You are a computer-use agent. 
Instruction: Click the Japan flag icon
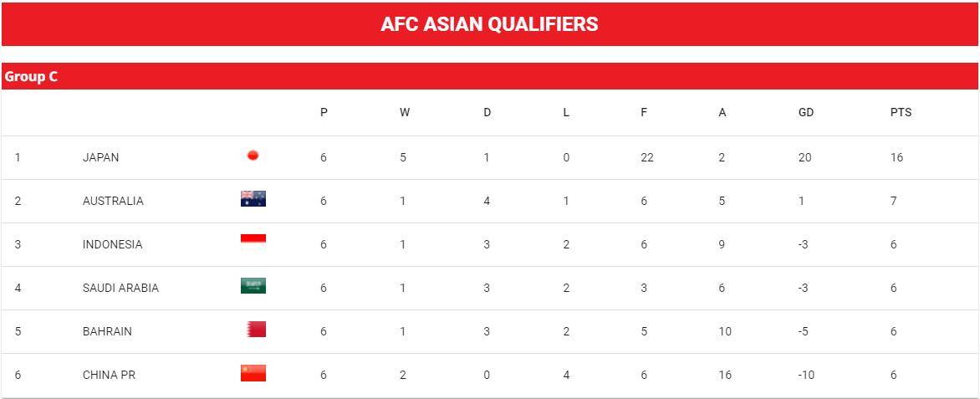253,156
